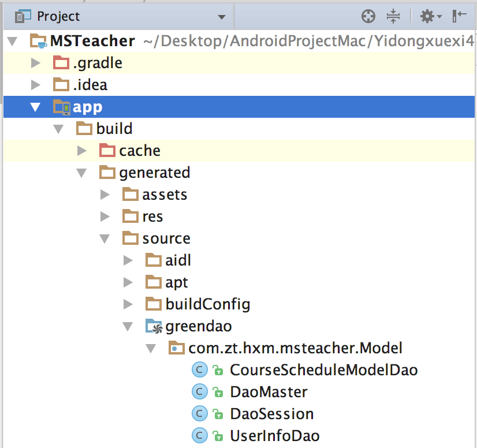477x448 pixels.
Task: Collapse the app module node
Action: (x=36, y=107)
